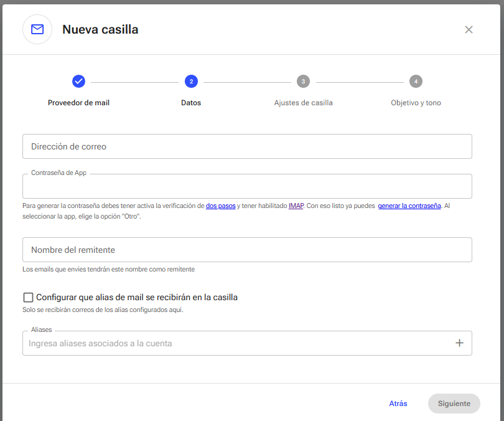Click the 'Solo se recibirán correos' note
This screenshot has width=504, height=421.
[x=103, y=310]
